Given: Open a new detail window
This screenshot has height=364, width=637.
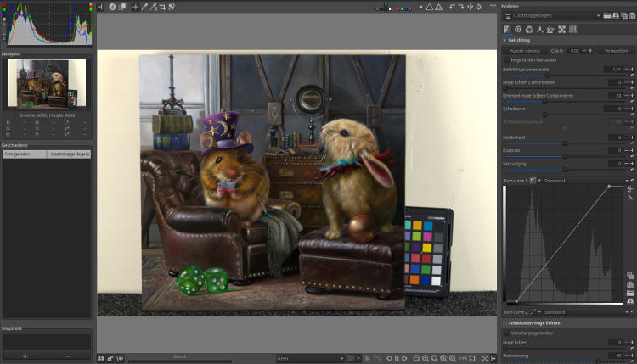Looking at the screenshot, I should click(472, 358).
